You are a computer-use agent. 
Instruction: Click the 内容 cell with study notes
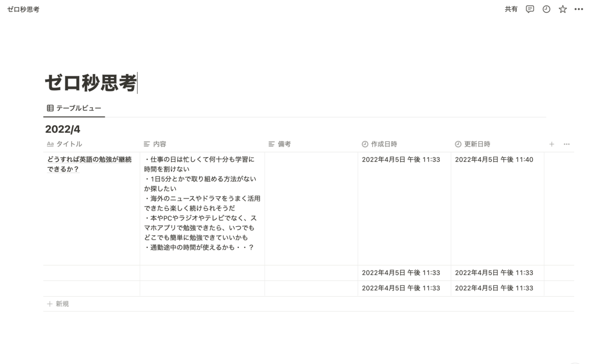(x=202, y=209)
